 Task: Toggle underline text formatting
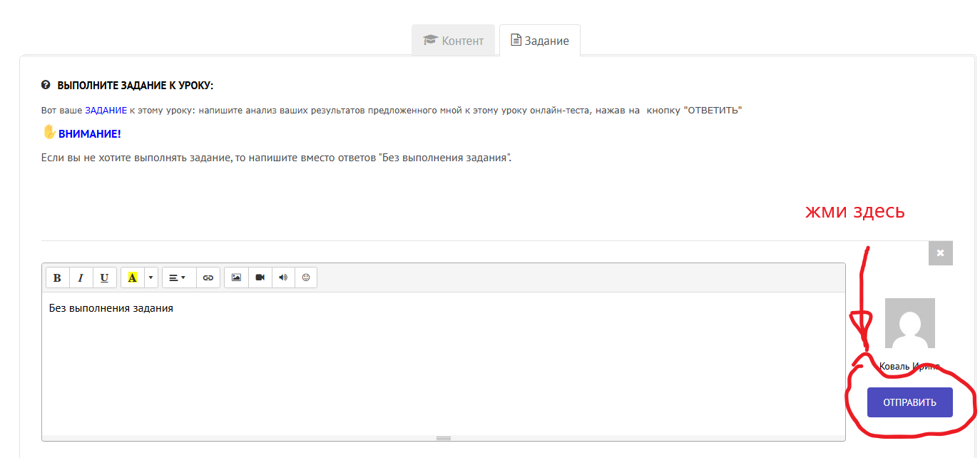pos(104,278)
